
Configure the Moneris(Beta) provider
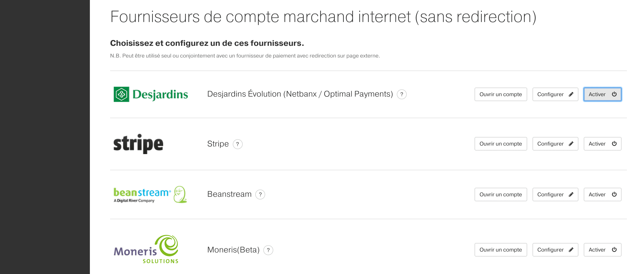pos(555,250)
